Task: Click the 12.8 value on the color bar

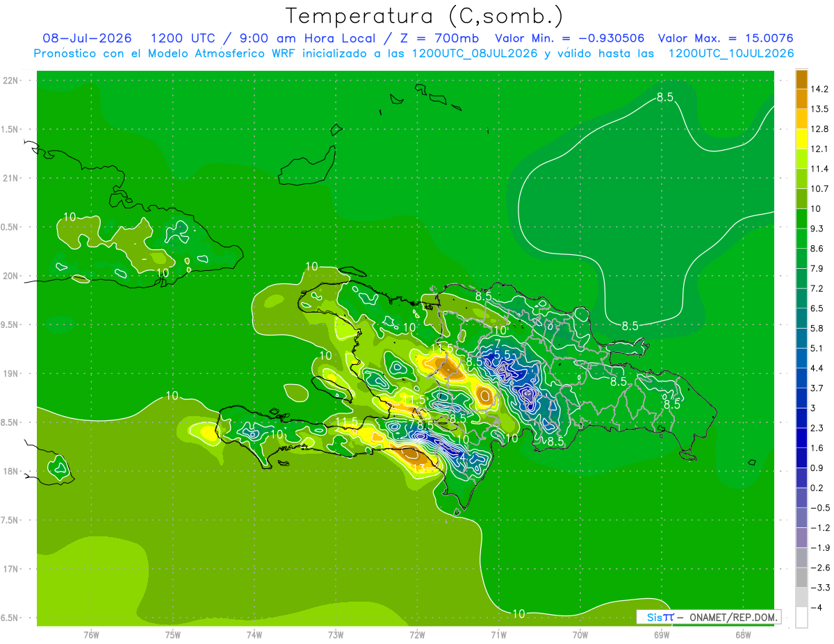Action: (x=819, y=129)
